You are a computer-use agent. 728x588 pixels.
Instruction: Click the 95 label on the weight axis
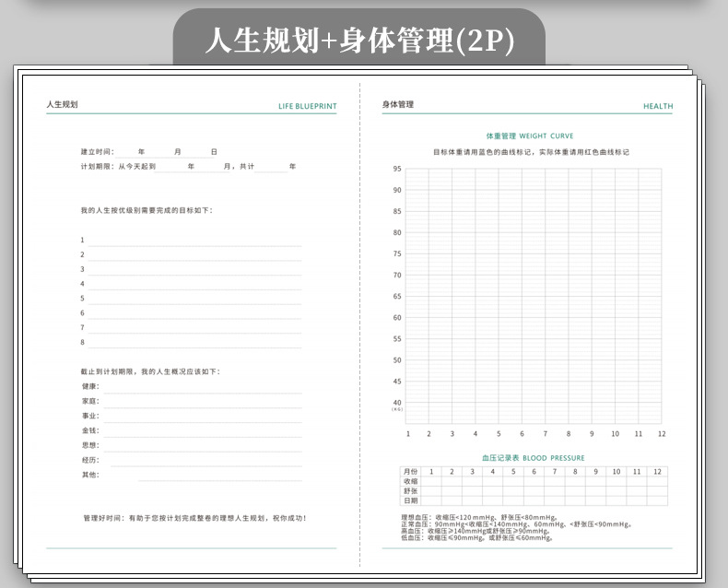click(x=397, y=169)
